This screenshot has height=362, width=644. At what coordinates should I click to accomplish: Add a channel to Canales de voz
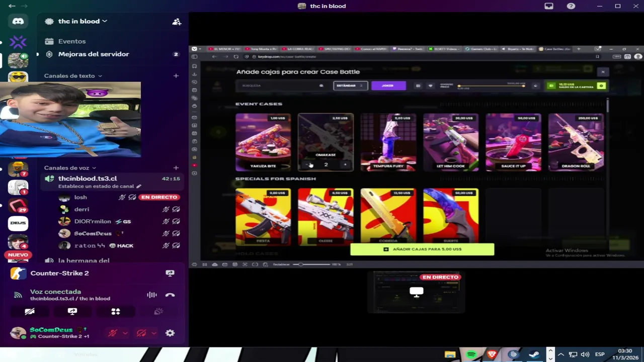pyautogui.click(x=176, y=168)
